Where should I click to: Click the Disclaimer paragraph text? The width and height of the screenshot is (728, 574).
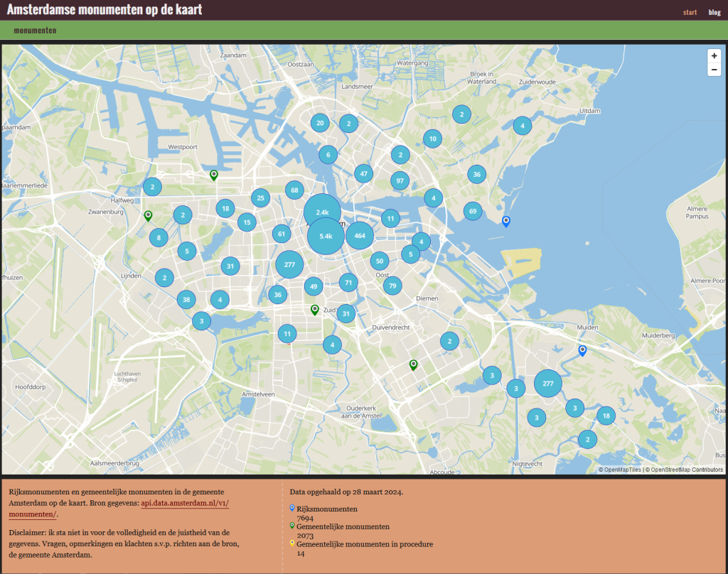(x=124, y=543)
